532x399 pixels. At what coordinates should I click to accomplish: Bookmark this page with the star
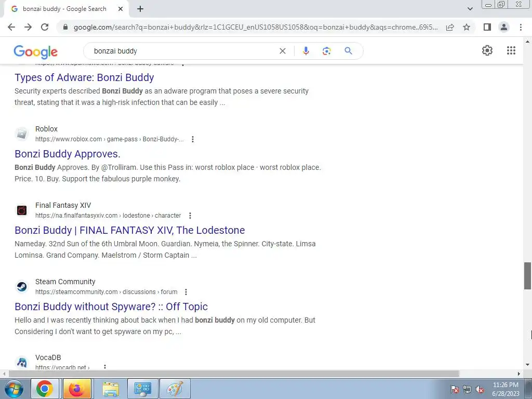pyautogui.click(x=467, y=27)
